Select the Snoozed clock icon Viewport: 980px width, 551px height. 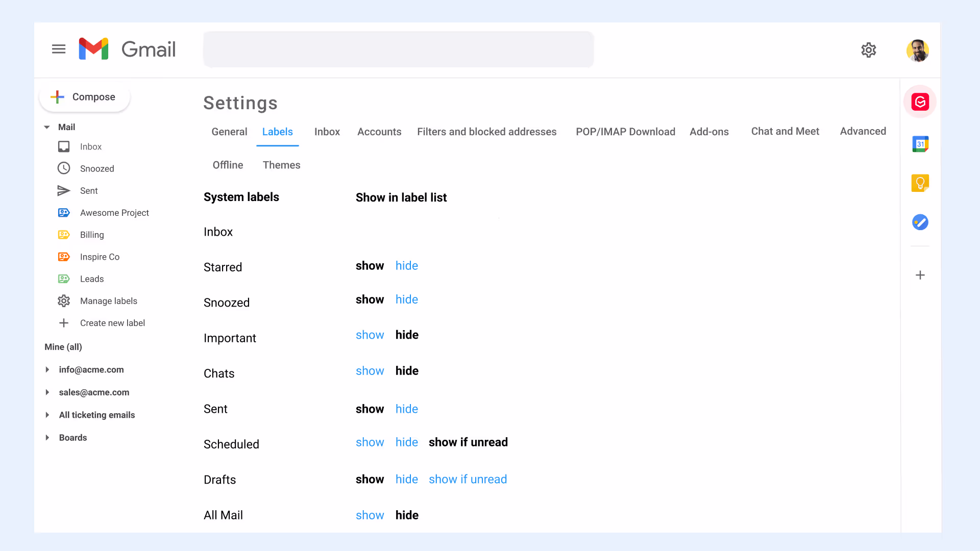tap(64, 168)
